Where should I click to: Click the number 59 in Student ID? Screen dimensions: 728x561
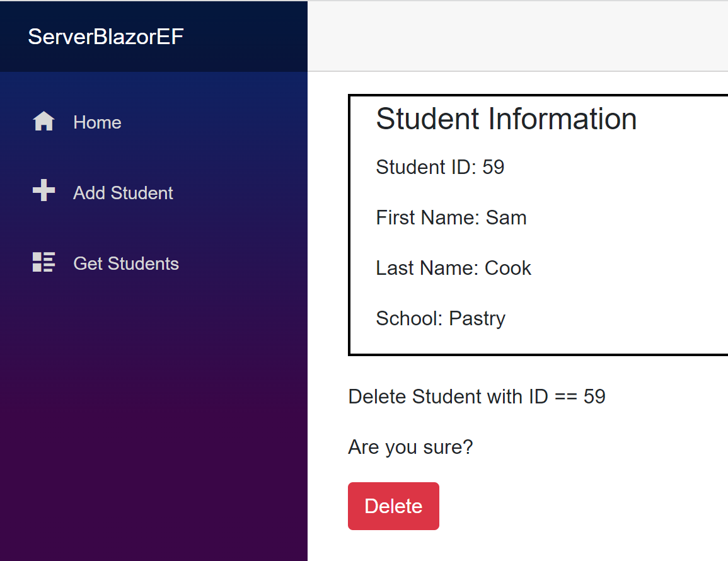pos(493,167)
